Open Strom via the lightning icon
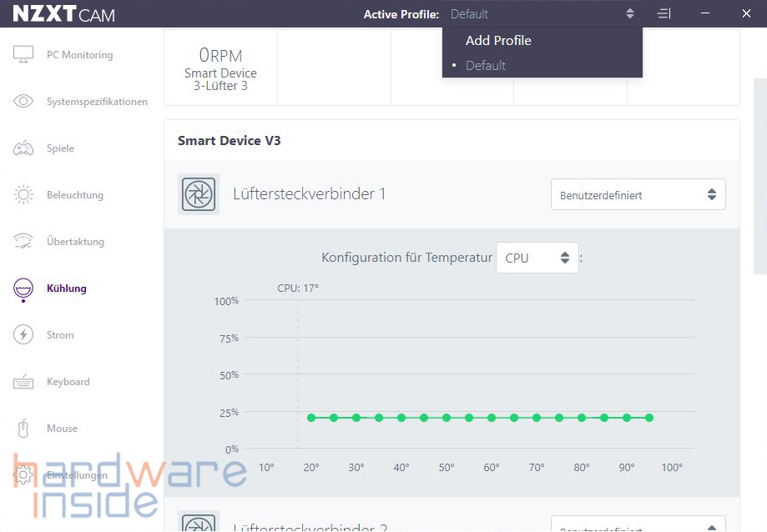The height and width of the screenshot is (532, 767). [x=23, y=334]
